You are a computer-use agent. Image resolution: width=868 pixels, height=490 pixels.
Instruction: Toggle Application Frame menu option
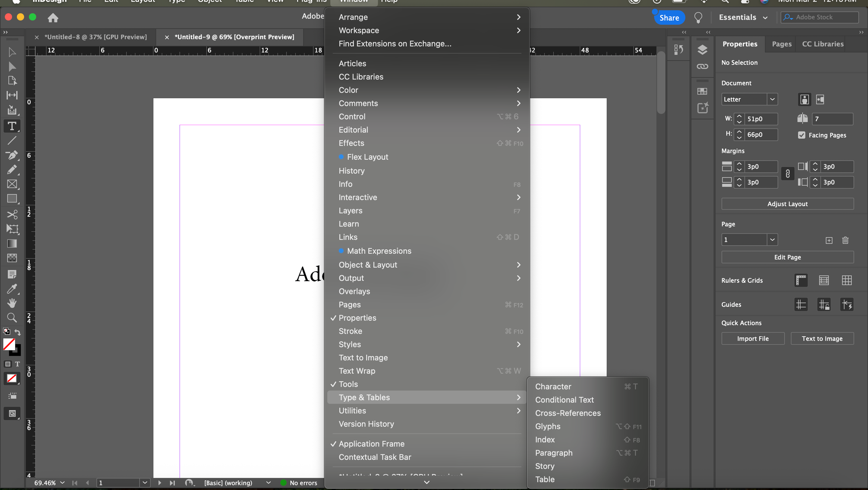coord(371,444)
